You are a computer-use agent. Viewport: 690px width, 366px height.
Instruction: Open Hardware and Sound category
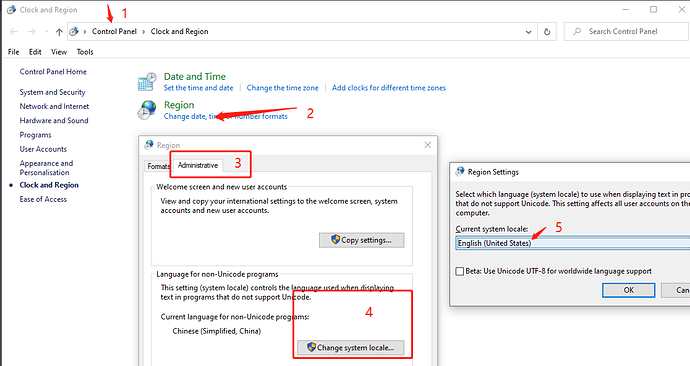tap(54, 121)
